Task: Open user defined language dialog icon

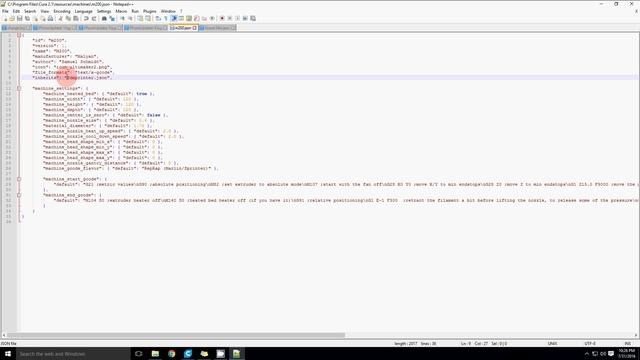Action: 181,18
